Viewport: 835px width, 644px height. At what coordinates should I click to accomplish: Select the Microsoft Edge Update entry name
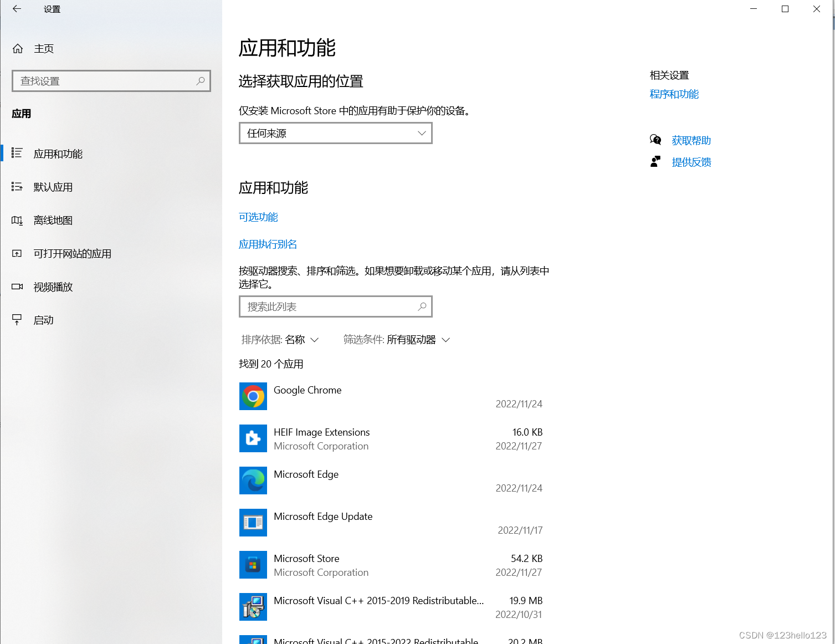tap(323, 517)
